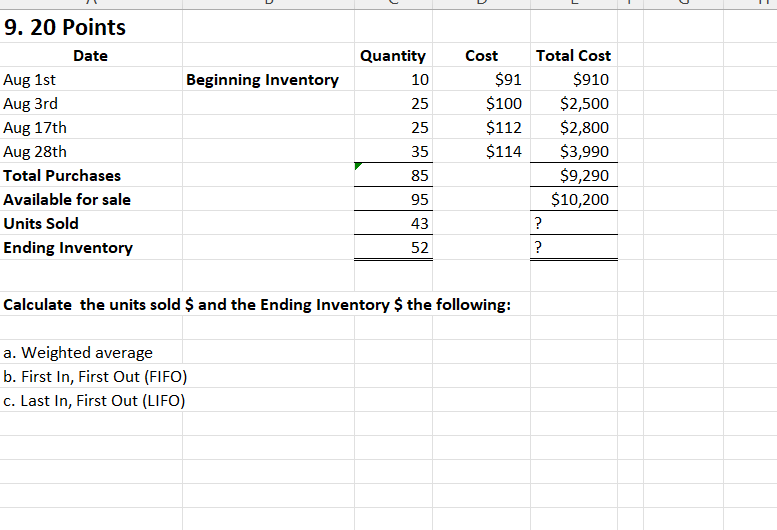The width and height of the screenshot is (777, 530).
Task: Click the 'Aug 28th' date cell
Action: click(91, 151)
